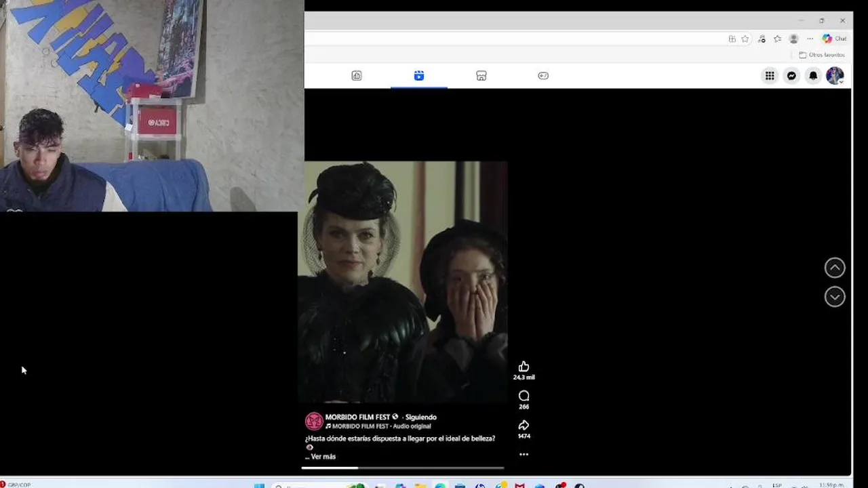
Task: Go to the next reel
Action: pyautogui.click(x=835, y=297)
